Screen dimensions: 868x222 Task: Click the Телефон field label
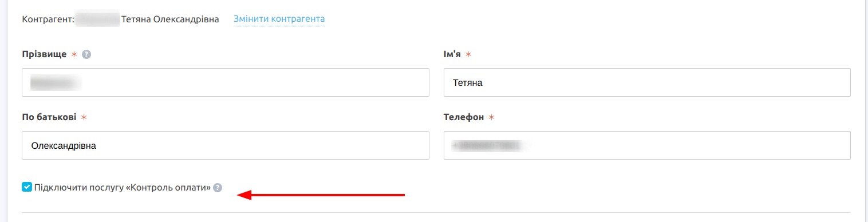coord(464,117)
